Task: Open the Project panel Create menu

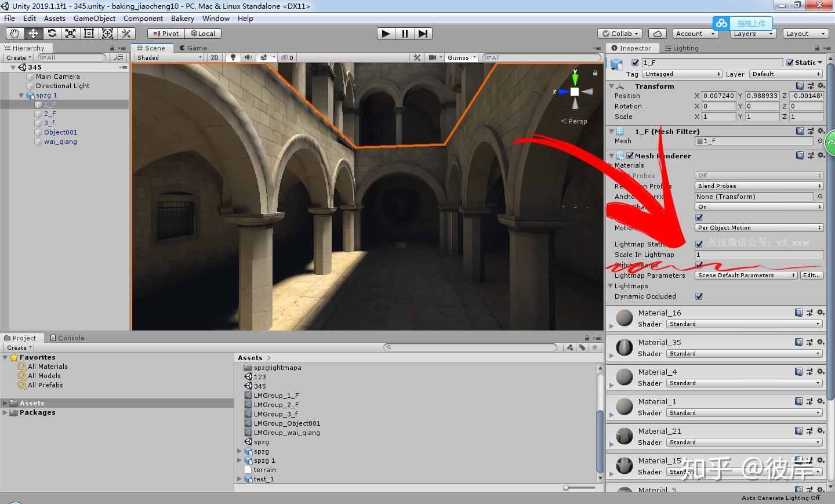Action: point(20,347)
